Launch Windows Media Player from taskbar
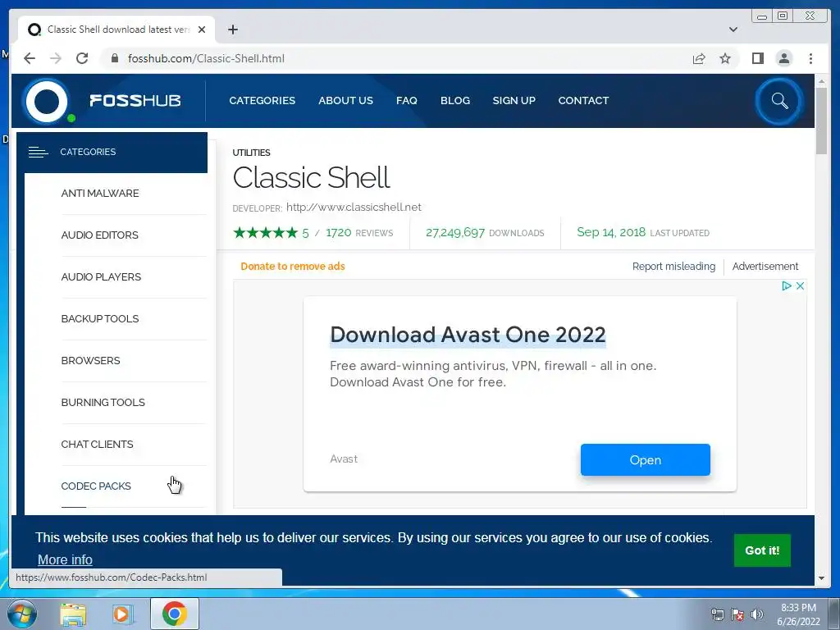 click(x=122, y=614)
